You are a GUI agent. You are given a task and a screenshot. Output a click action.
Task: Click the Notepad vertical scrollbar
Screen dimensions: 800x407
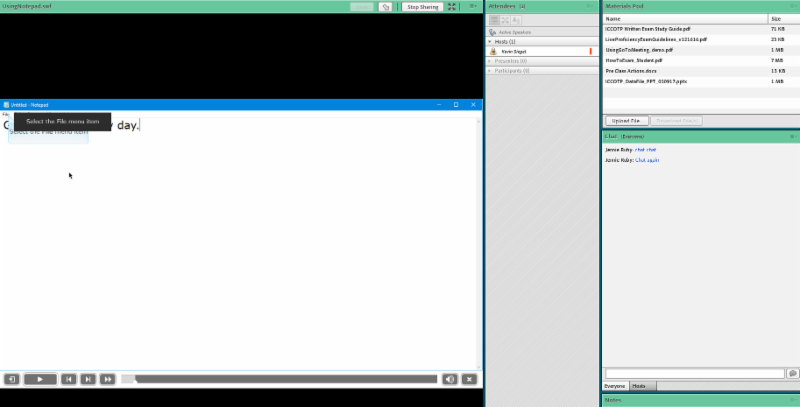pyautogui.click(x=479, y=242)
